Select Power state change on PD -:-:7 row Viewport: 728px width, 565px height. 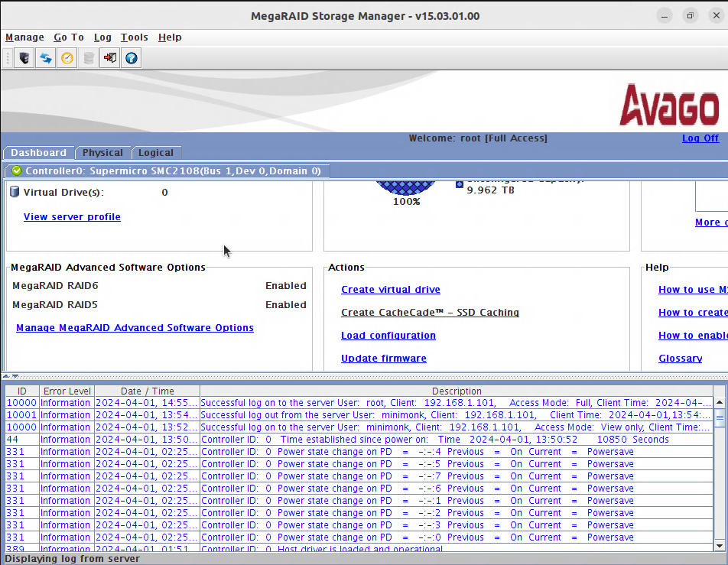[359, 476]
